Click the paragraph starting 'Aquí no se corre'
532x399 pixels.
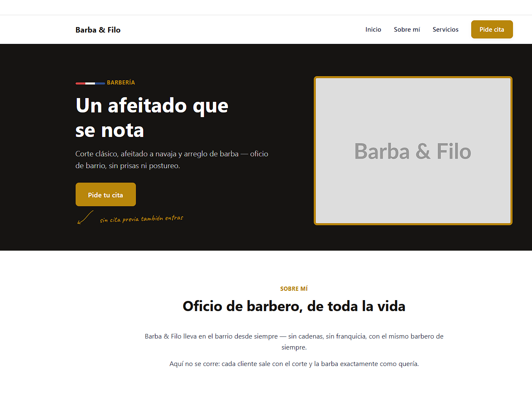[294, 363]
